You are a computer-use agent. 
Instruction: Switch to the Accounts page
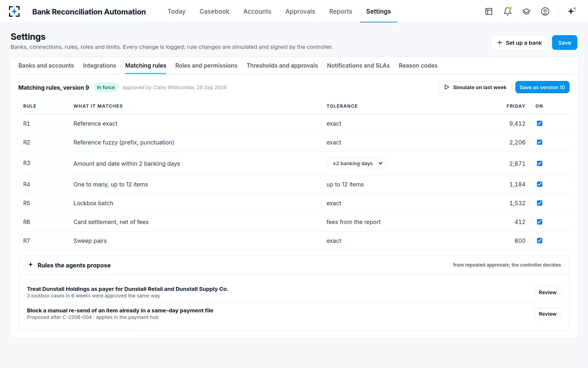[257, 11]
